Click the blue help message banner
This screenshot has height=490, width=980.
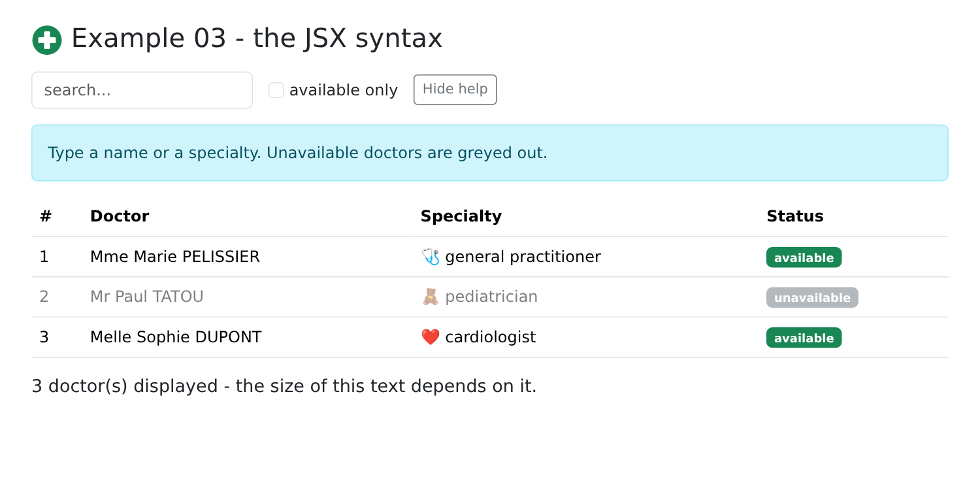pos(490,153)
